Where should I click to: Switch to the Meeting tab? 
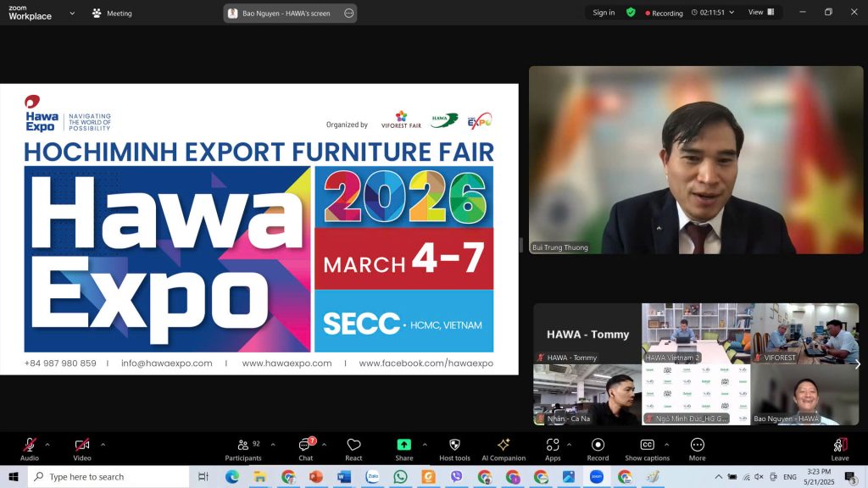[x=113, y=14]
